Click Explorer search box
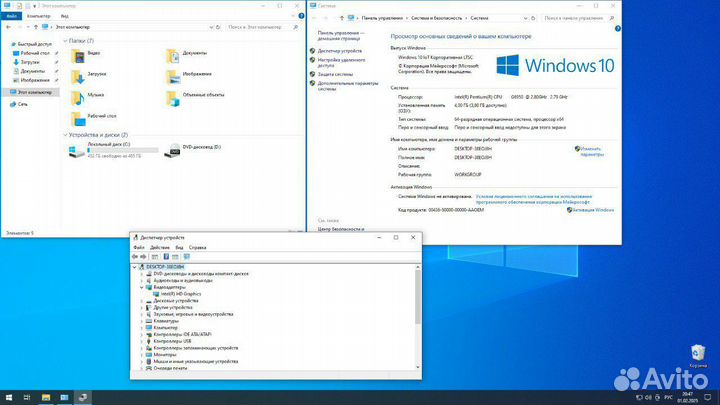The image size is (720, 405). click(263, 27)
